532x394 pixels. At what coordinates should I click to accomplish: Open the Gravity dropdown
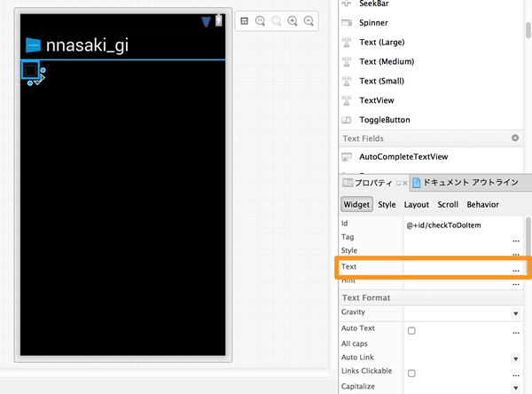[x=516, y=313]
